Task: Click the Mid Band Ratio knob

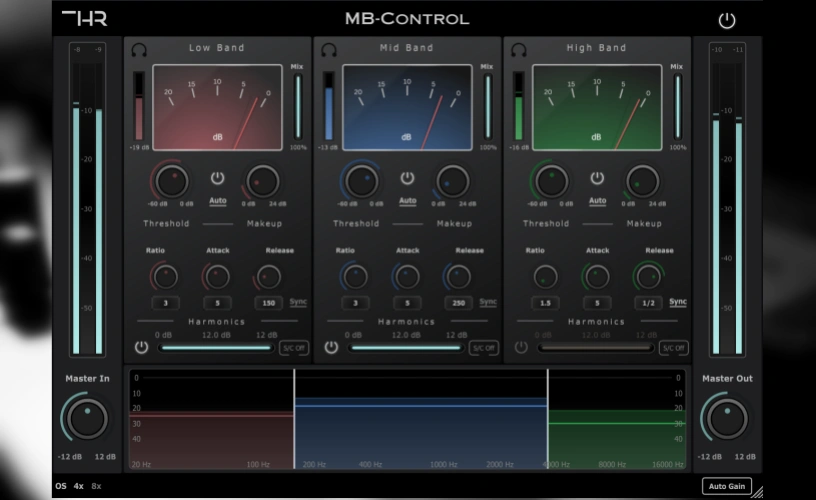Action: [355, 277]
